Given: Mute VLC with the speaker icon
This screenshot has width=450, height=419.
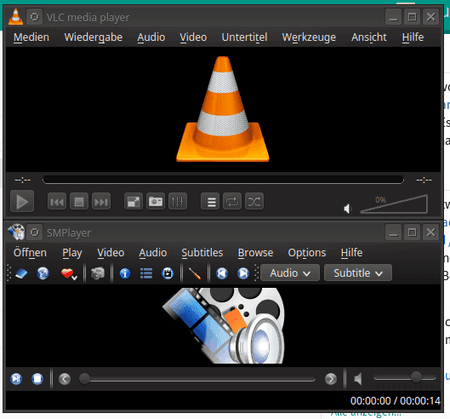Looking at the screenshot, I should 348,209.
